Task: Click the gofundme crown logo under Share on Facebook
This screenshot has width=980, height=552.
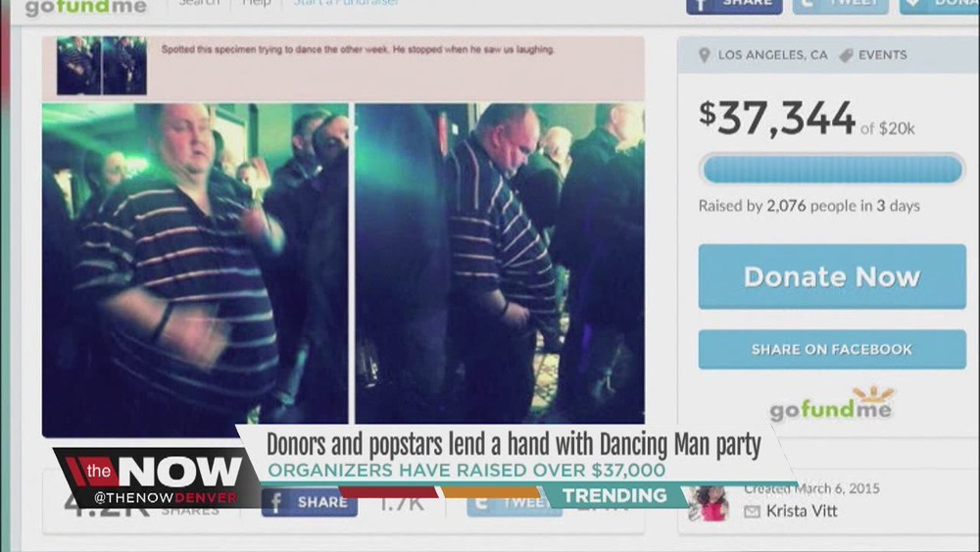Action: [831, 405]
